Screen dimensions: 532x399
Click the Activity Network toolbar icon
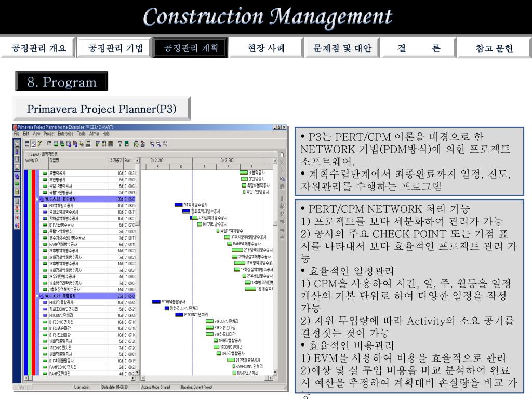pos(40,143)
